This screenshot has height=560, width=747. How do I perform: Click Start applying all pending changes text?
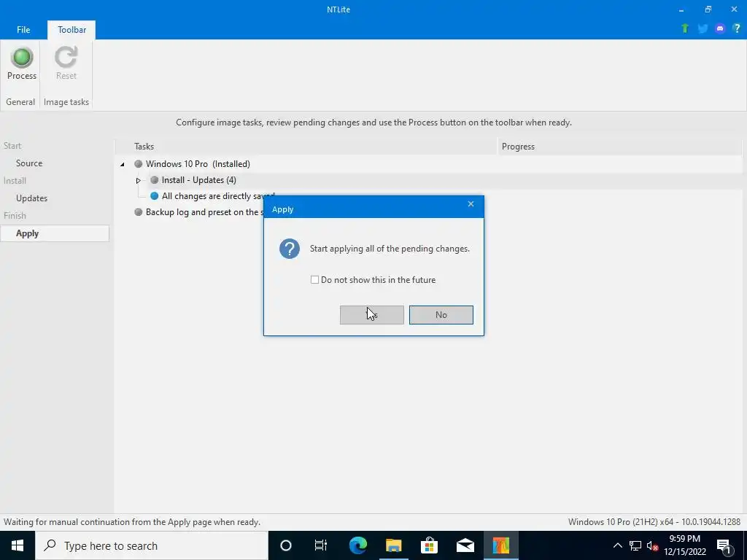[390, 249]
